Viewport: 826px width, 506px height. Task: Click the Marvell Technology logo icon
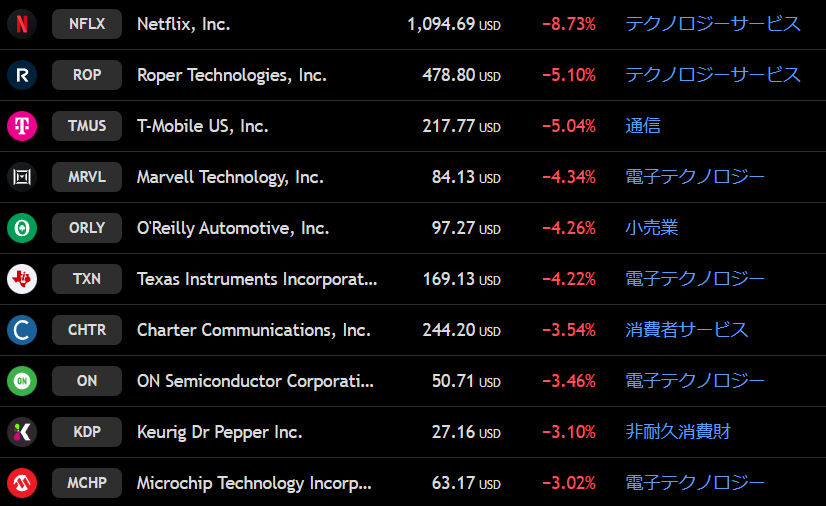pos(22,177)
